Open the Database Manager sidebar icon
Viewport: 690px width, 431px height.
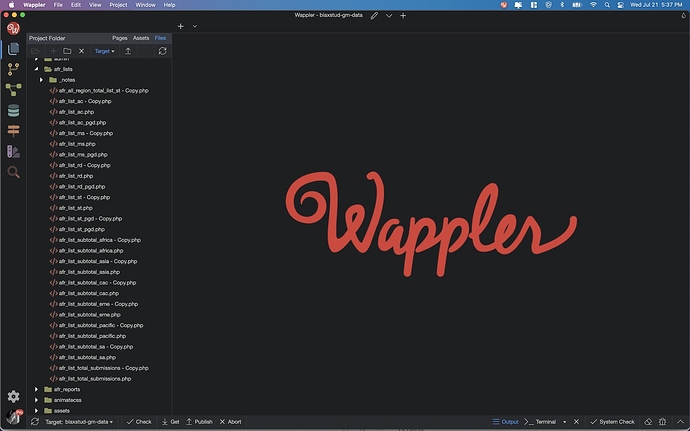tap(13, 111)
